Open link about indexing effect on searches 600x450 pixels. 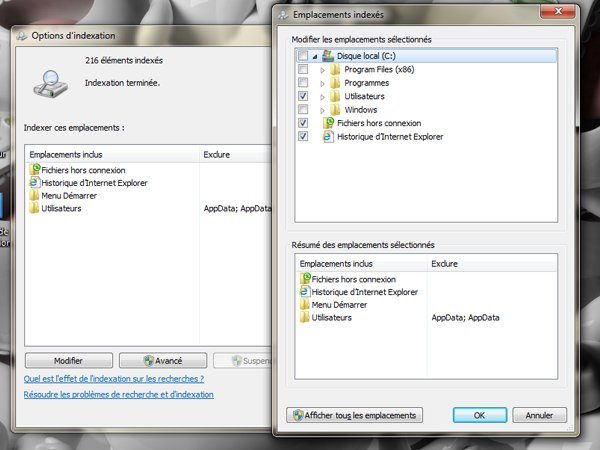pos(114,379)
